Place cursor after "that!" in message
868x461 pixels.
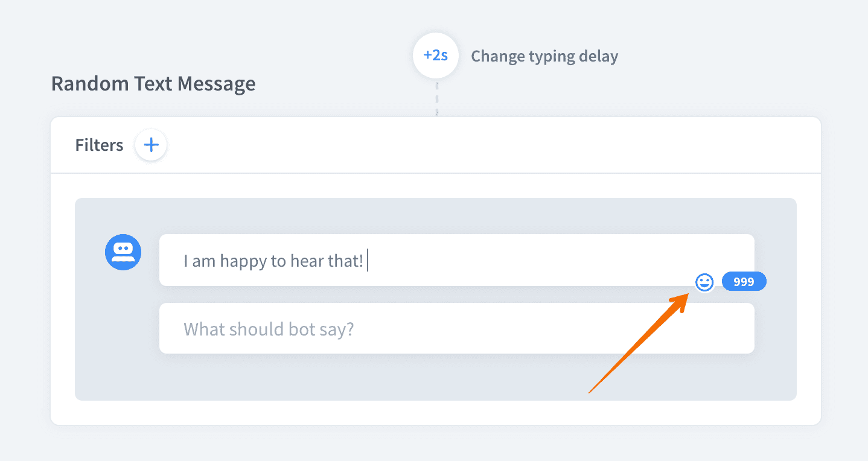pyautogui.click(x=366, y=261)
